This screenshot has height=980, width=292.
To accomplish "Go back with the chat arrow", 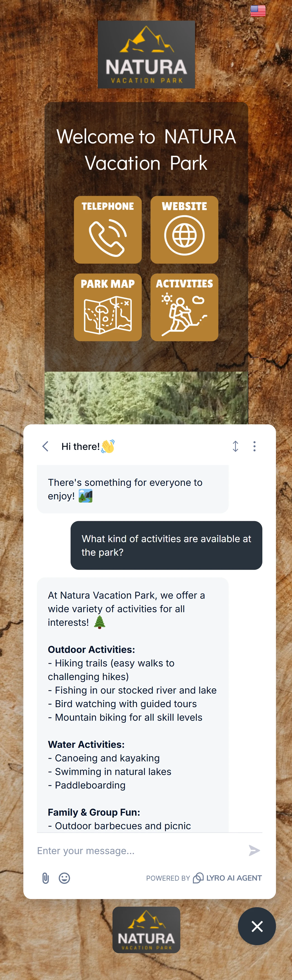I will pos(45,446).
